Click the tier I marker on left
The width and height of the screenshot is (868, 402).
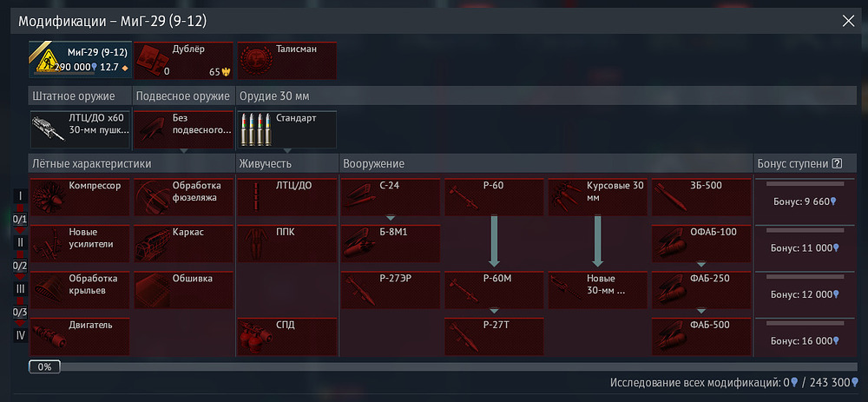click(21, 196)
